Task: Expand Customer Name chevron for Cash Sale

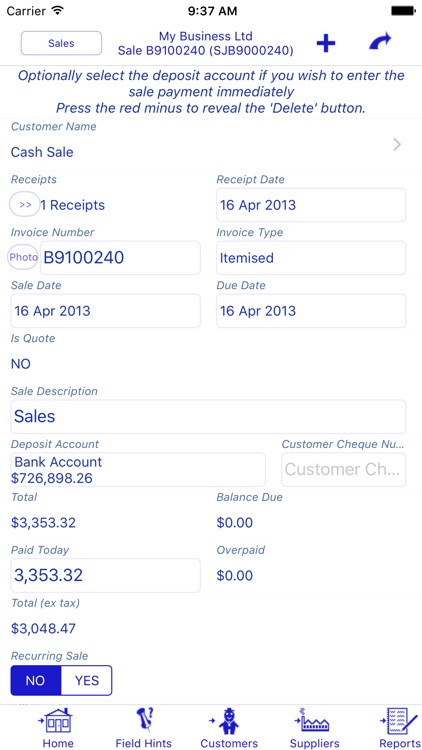Action: (x=397, y=144)
